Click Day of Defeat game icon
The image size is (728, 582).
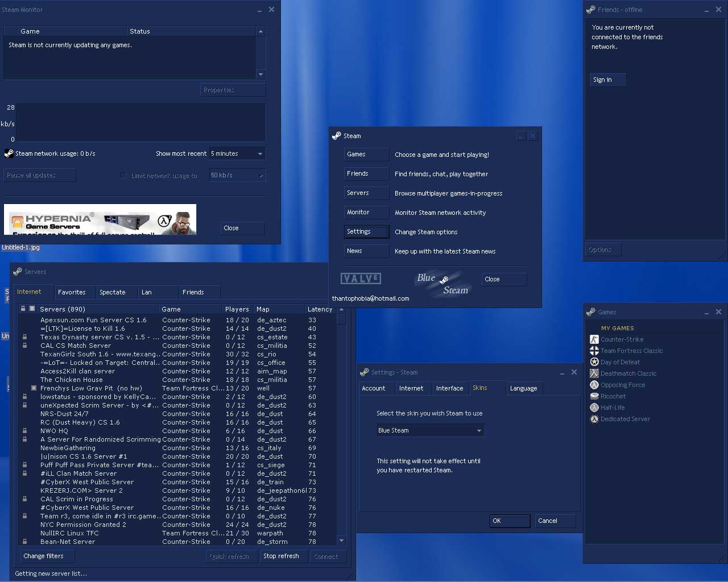pyautogui.click(x=594, y=362)
